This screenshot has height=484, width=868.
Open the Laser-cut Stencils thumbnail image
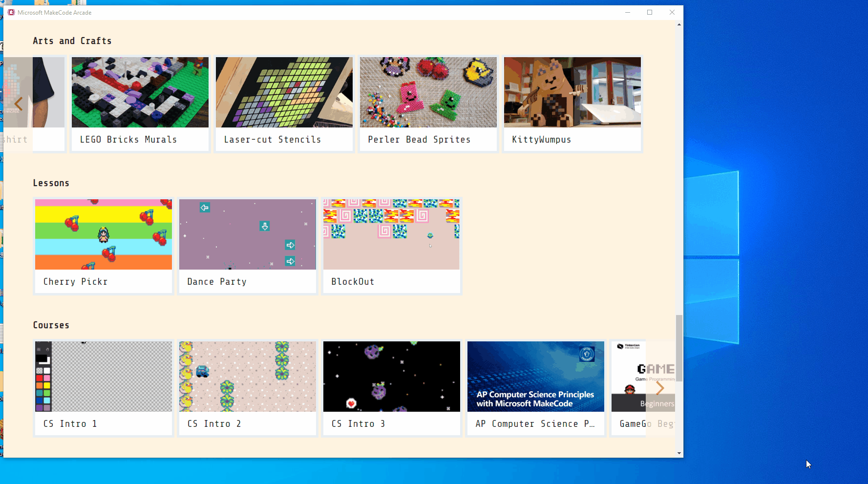[284, 92]
